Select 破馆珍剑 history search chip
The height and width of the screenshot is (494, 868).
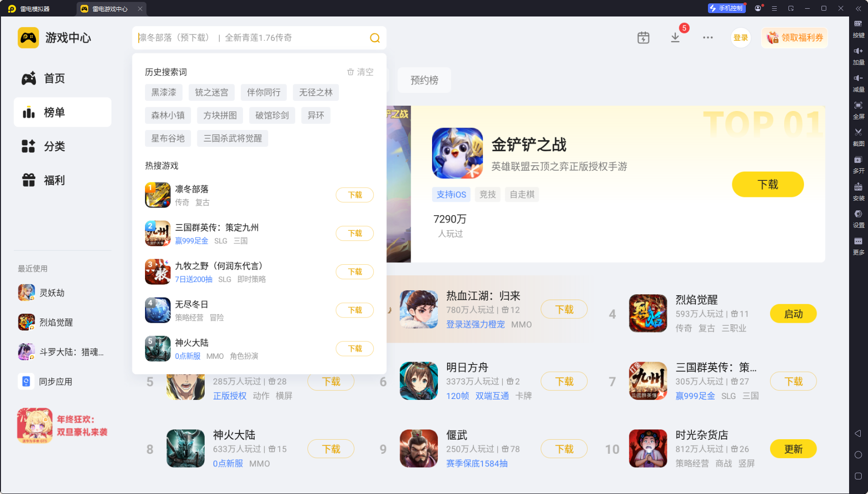coord(272,115)
